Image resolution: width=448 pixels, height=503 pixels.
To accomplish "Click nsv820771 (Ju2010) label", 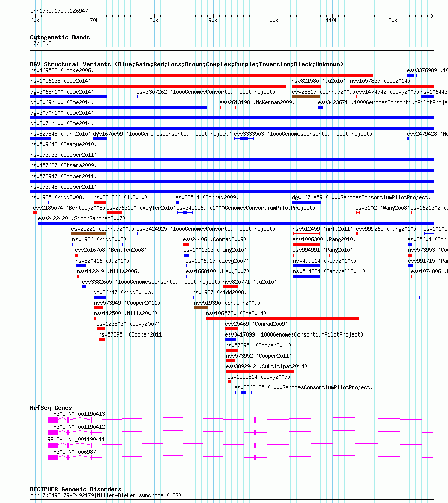I will 250,282.
